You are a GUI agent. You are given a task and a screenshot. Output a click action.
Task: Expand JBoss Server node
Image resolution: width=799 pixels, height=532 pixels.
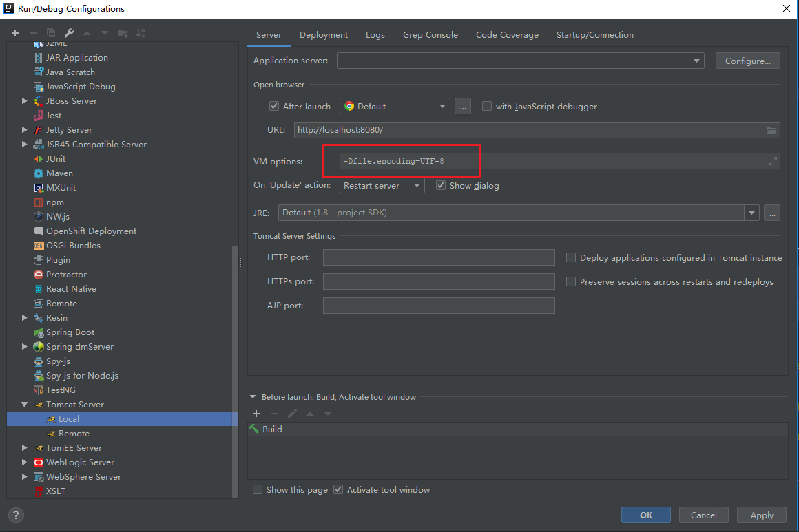click(x=25, y=100)
